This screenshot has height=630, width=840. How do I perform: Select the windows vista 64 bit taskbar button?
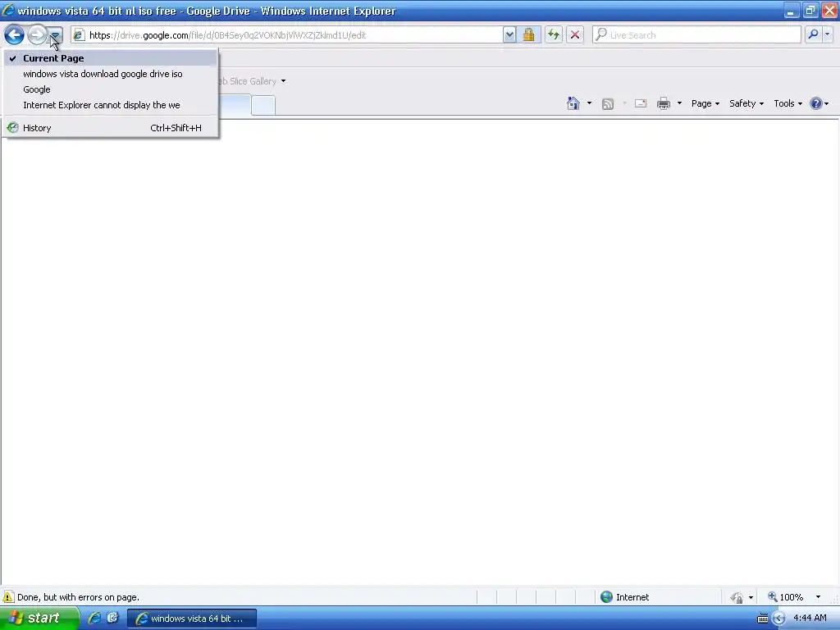[192, 619]
